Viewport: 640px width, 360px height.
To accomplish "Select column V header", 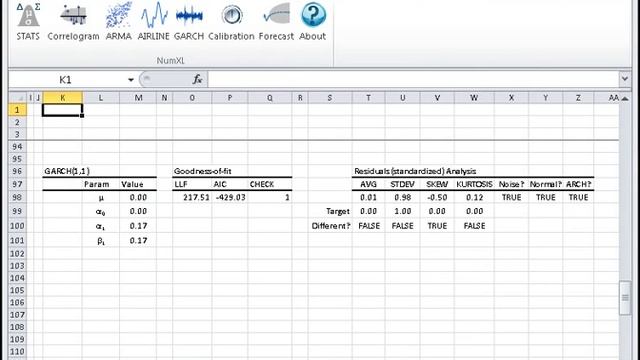I will click(437, 98).
